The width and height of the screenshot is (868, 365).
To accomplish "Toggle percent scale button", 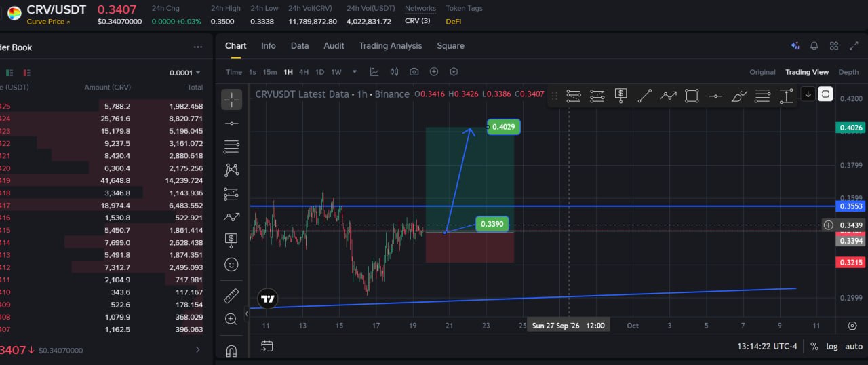I will 814,347.
